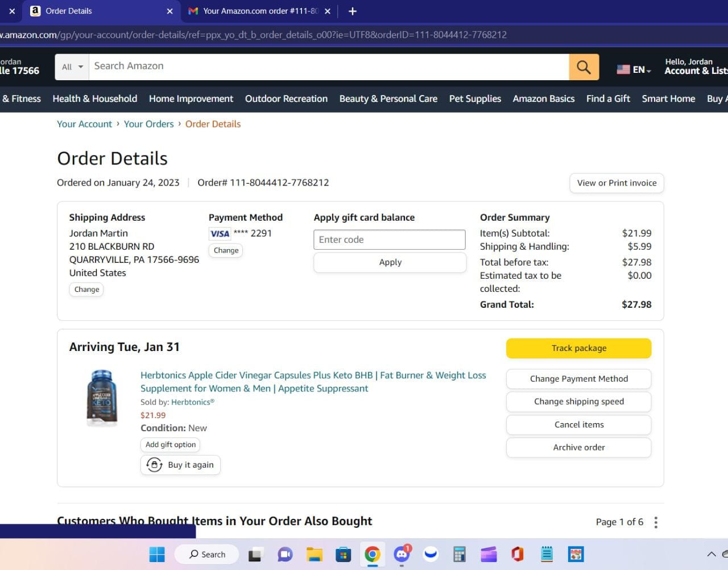This screenshot has width=728, height=570.
Task: Open the three-dot options next to Page 1 of 6
Action: tap(656, 522)
